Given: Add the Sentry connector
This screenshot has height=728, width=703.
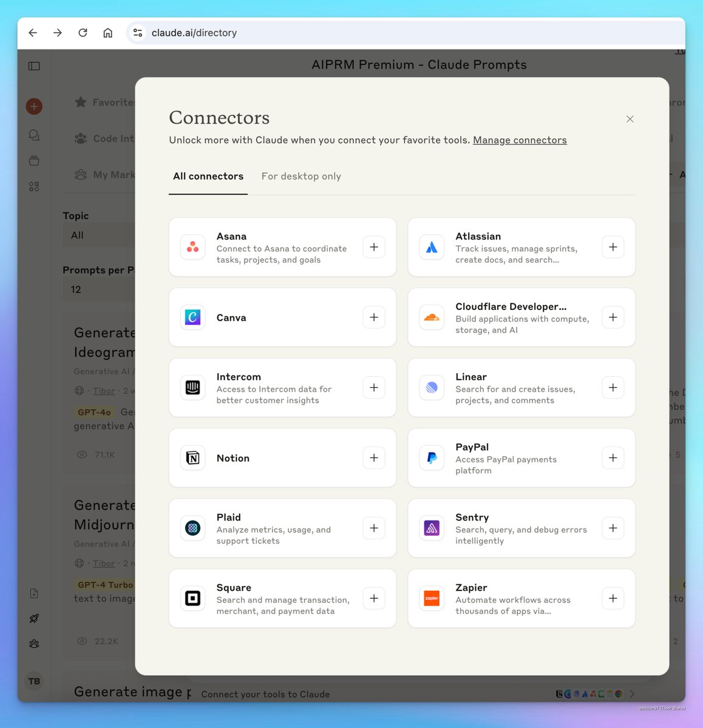Looking at the screenshot, I should tap(613, 528).
